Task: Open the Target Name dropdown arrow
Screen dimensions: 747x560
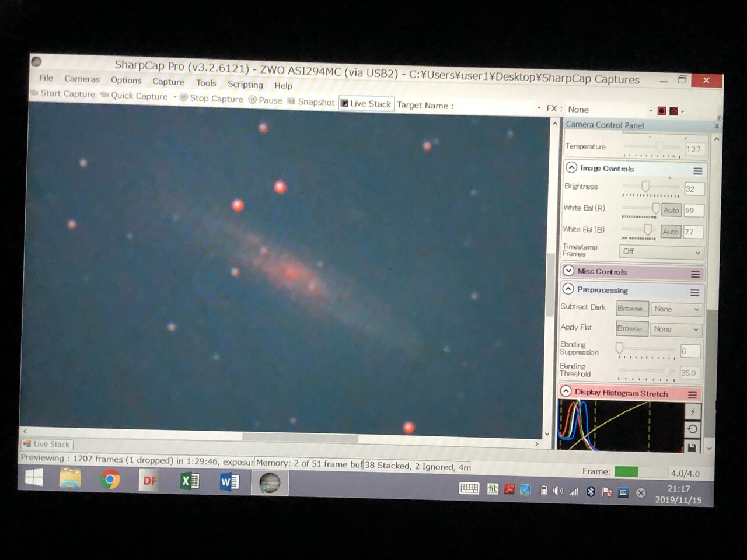Action: (x=538, y=108)
